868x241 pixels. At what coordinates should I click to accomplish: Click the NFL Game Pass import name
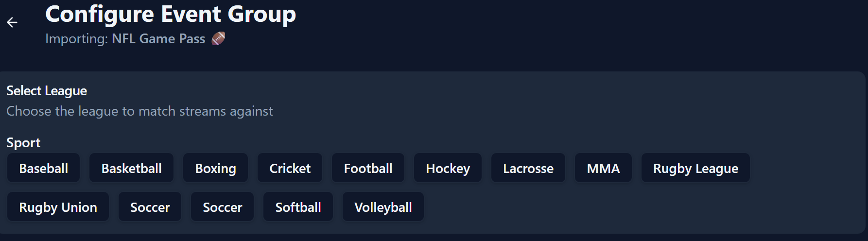coord(158,39)
